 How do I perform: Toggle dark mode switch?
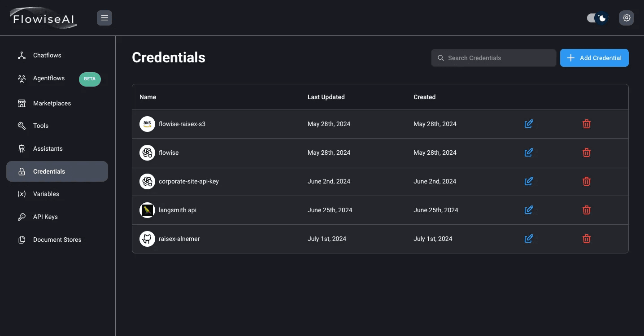tap(597, 18)
